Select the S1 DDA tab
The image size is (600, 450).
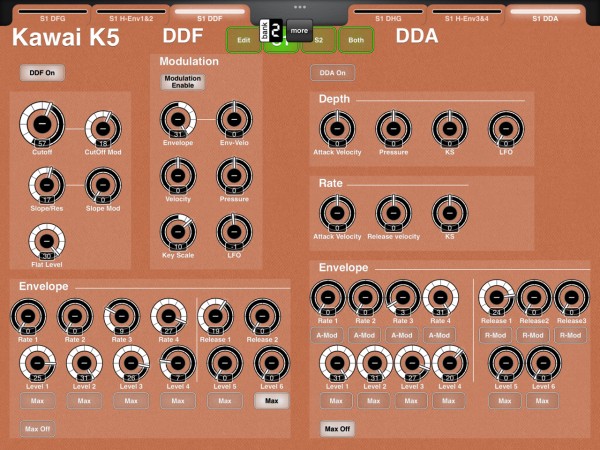coord(545,15)
